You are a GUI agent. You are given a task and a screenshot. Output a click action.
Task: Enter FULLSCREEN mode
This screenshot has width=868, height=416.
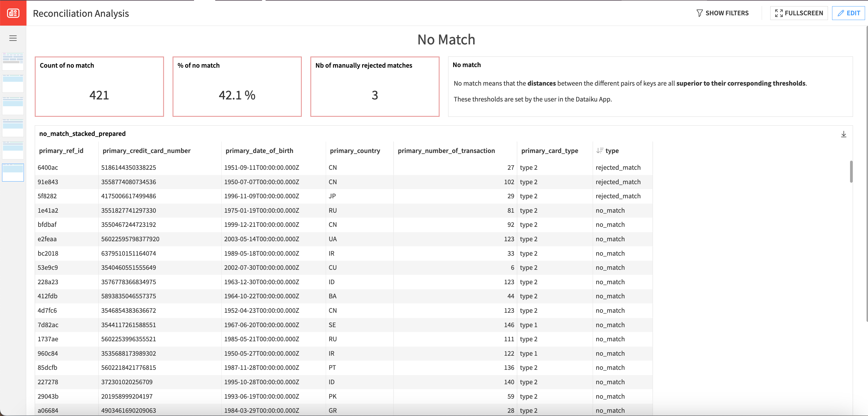[799, 13]
